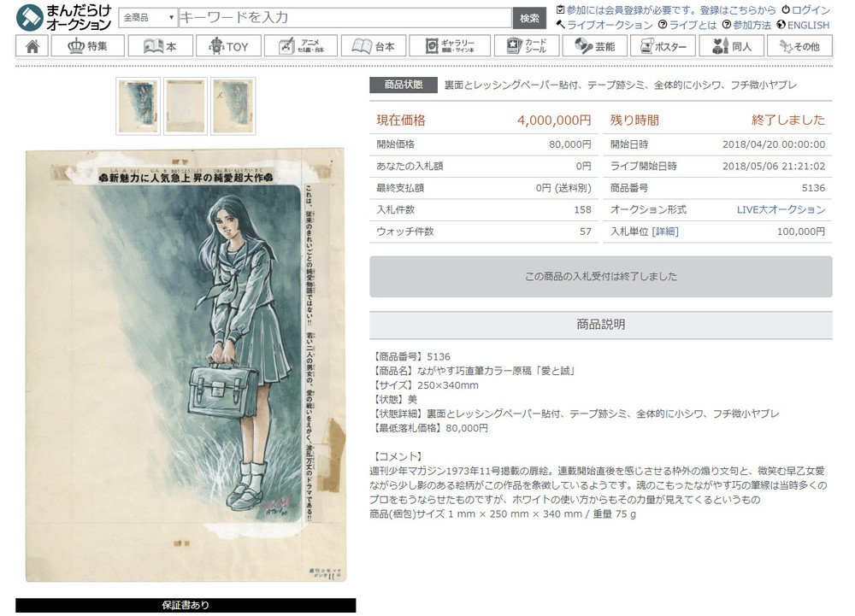Click the 検索 search button
Viewport: 855px width, 616px height.
point(529,18)
